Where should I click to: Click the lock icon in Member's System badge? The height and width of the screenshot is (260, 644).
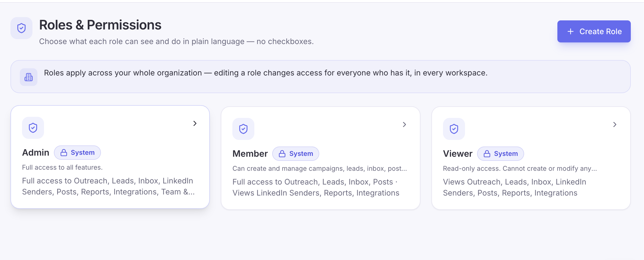click(x=282, y=154)
